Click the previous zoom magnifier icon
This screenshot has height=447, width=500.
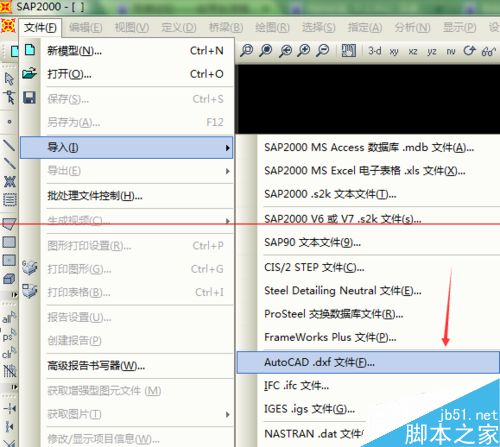click(x=285, y=51)
